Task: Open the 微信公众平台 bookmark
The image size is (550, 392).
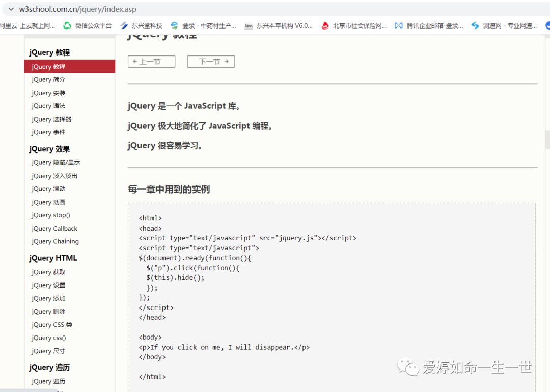Action: click(88, 25)
